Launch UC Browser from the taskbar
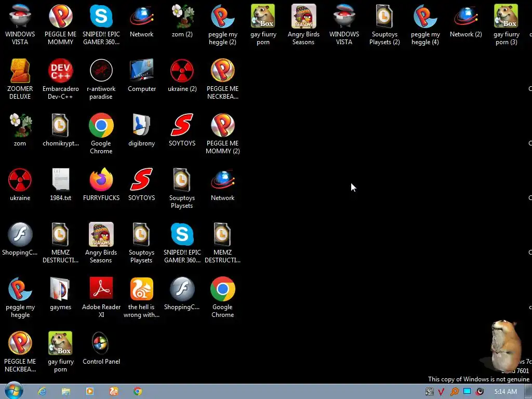Viewport: 532px width, 399px height. [113, 391]
